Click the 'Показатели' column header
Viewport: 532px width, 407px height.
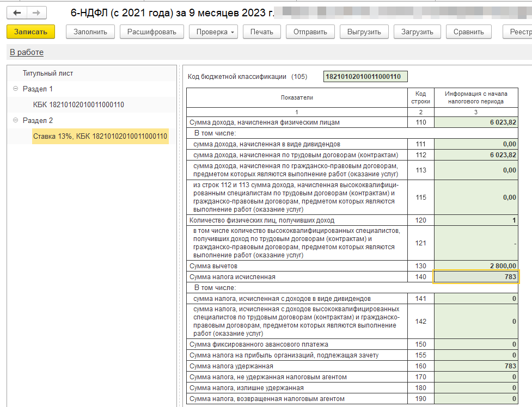[x=297, y=98]
